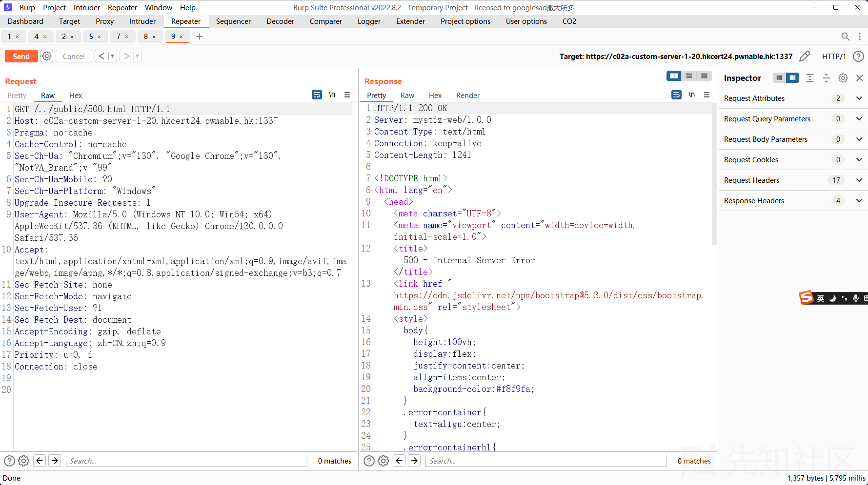868x485 pixels.
Task: Open the Burp menu
Action: pos(27,7)
